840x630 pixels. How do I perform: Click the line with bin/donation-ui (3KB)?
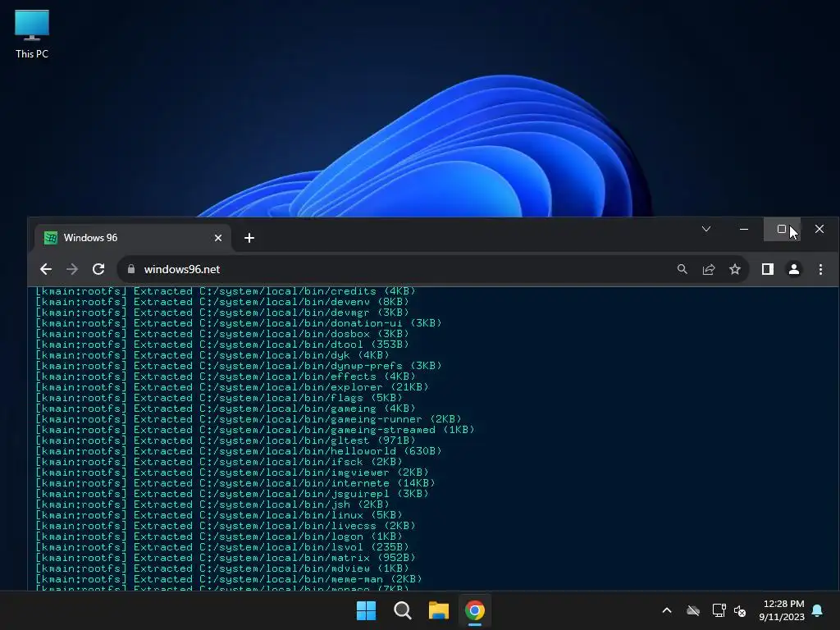(x=239, y=323)
